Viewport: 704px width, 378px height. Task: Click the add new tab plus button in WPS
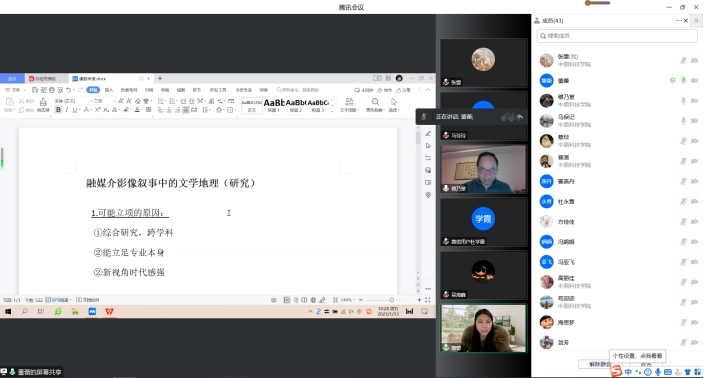click(160, 79)
